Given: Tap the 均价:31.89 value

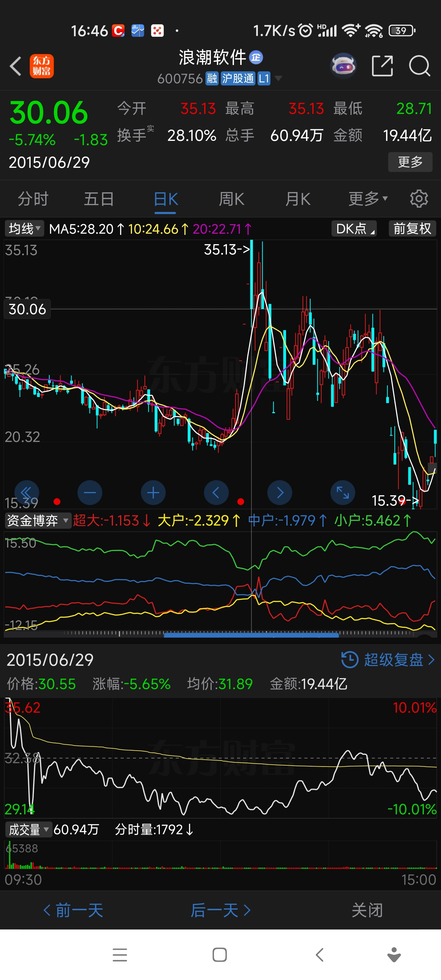Looking at the screenshot, I should (x=220, y=684).
